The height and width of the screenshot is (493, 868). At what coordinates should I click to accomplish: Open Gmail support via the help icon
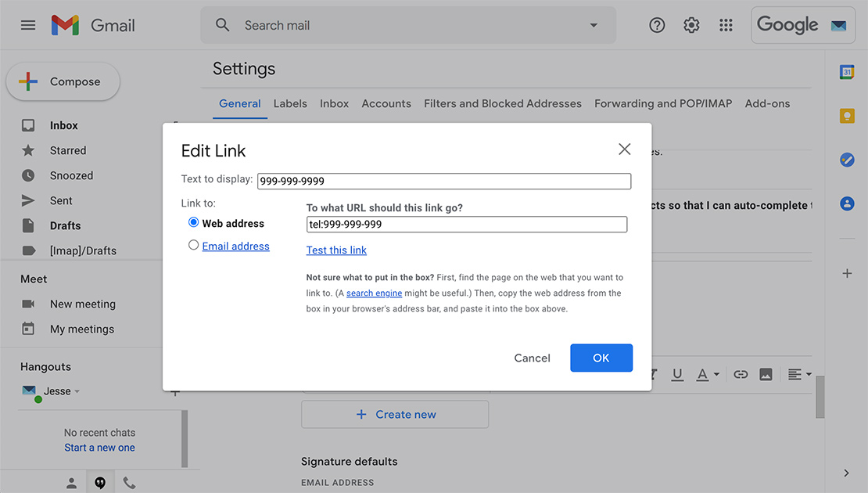click(656, 24)
